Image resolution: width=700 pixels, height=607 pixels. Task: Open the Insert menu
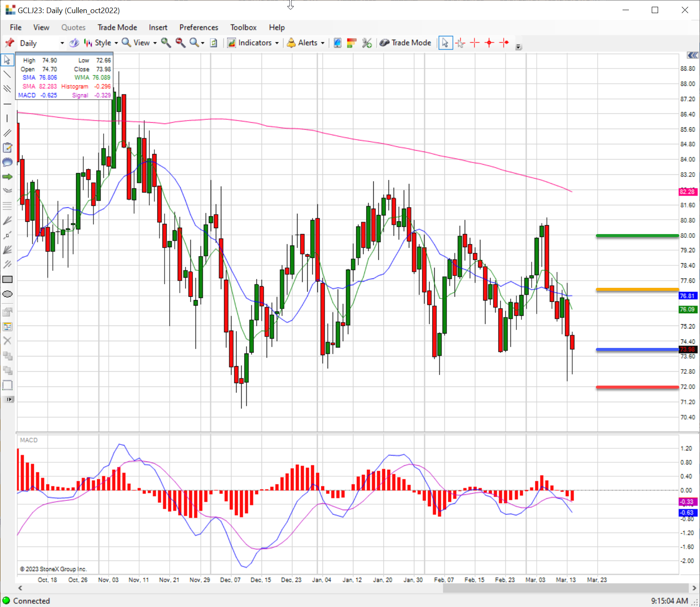(158, 28)
